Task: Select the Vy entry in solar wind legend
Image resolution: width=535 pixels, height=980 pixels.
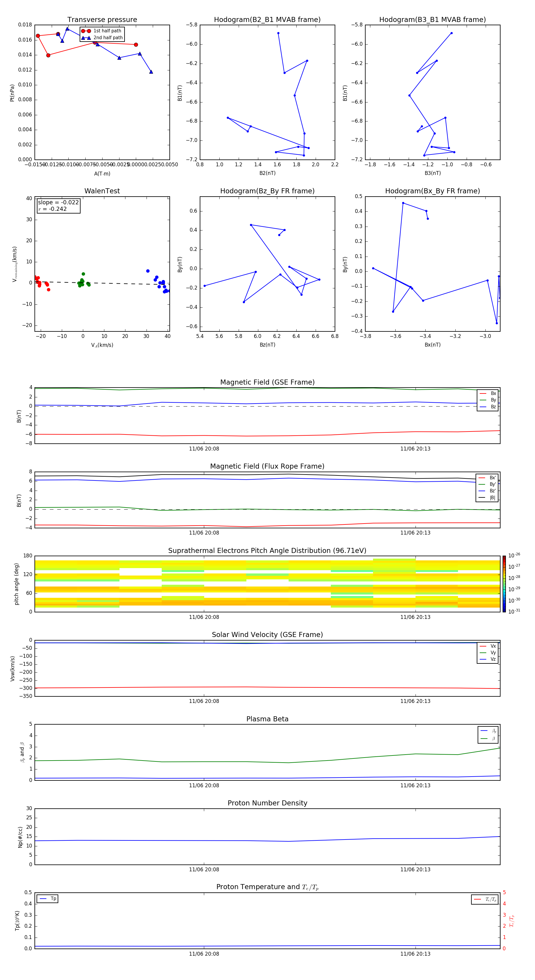Action: 488,653
